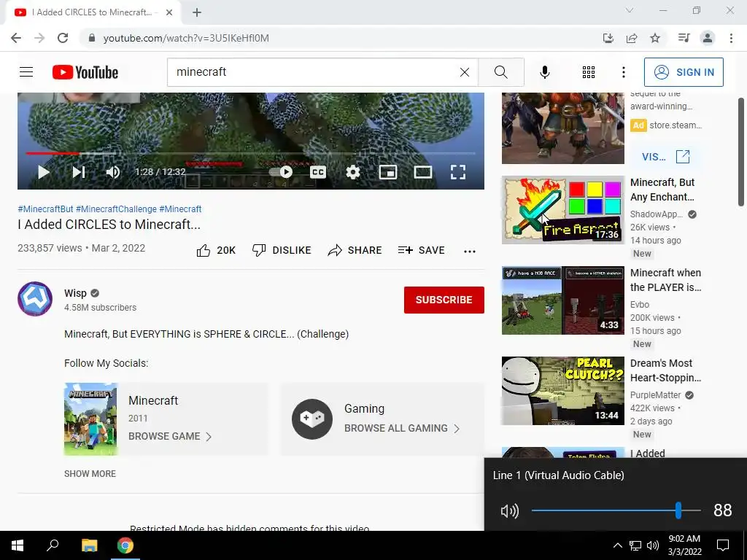
Task: Bookmark this page with star
Action: pos(655,38)
